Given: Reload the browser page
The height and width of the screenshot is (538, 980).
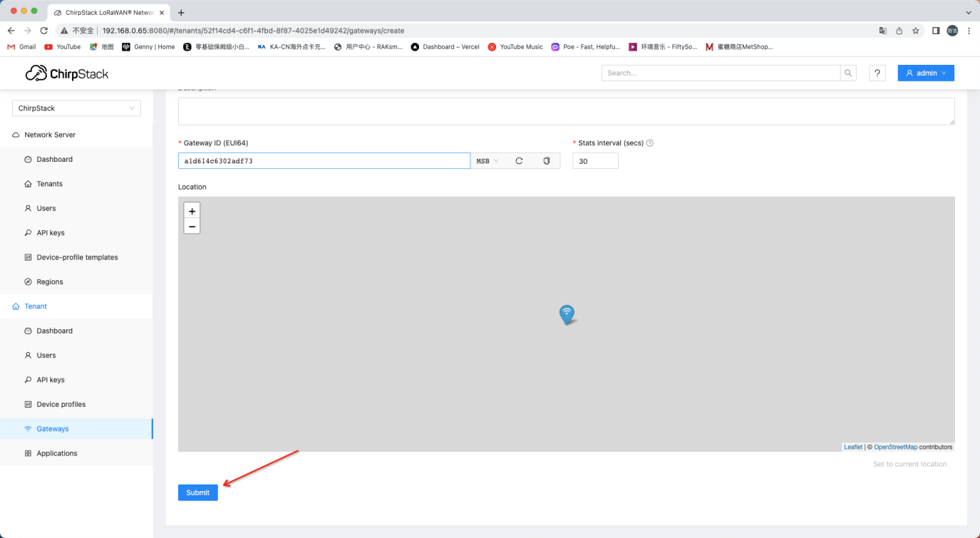Looking at the screenshot, I should click(x=43, y=31).
